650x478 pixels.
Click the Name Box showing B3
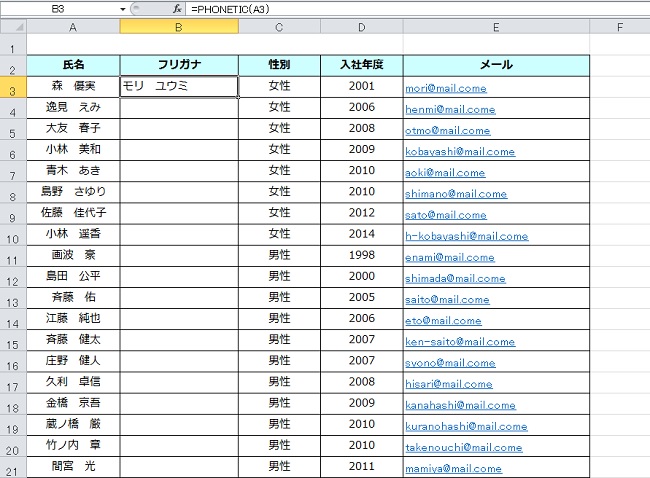pos(60,8)
